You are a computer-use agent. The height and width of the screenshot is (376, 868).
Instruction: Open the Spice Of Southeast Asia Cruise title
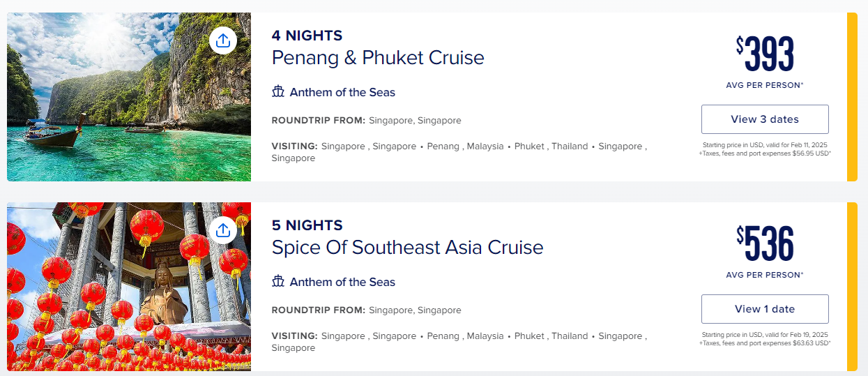pyautogui.click(x=407, y=247)
